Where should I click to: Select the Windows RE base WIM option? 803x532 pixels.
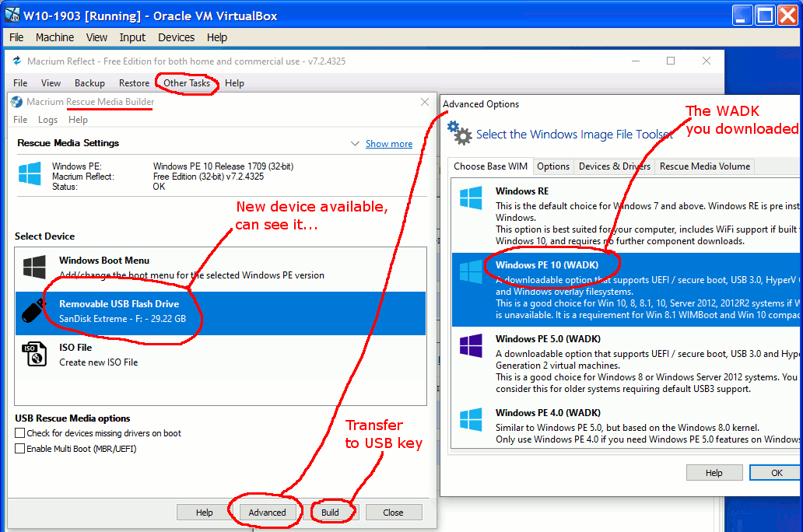point(627,215)
